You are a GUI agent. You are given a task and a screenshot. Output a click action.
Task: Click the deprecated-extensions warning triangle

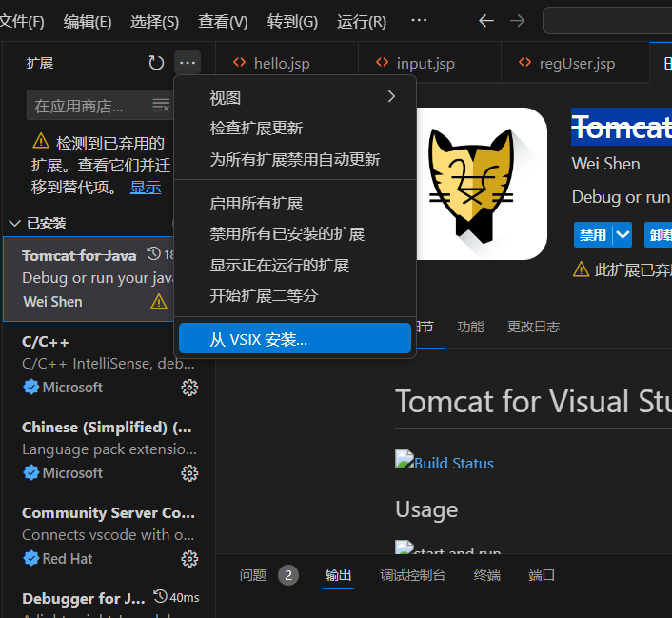click(x=41, y=141)
